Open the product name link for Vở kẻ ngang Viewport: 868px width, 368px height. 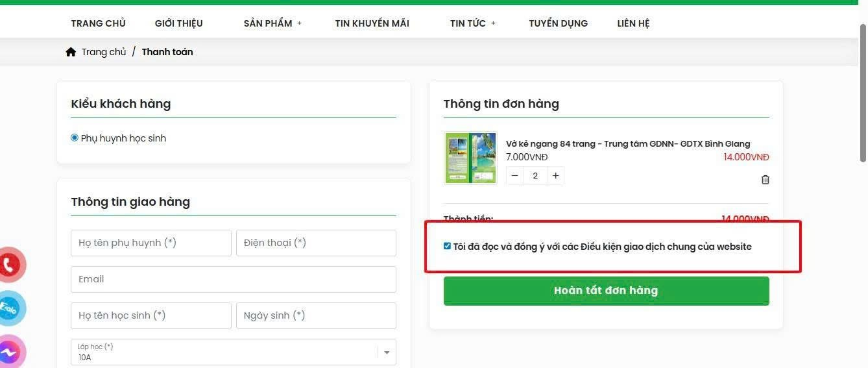(x=627, y=143)
